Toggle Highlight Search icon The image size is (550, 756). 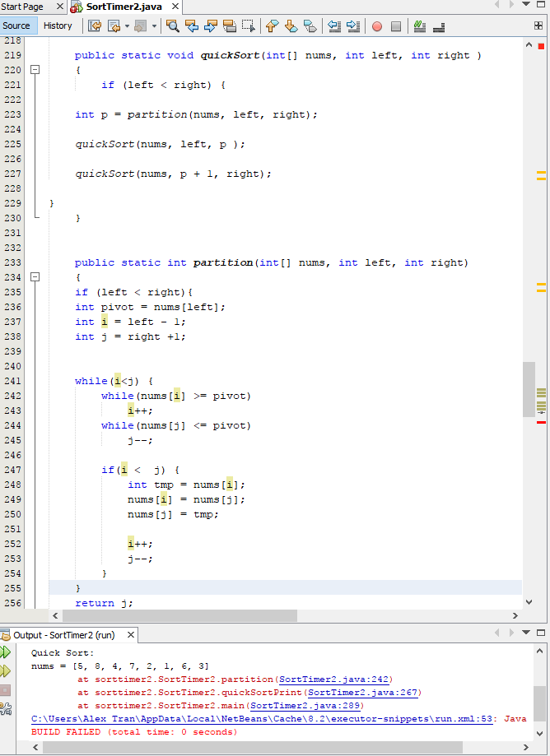230,26
